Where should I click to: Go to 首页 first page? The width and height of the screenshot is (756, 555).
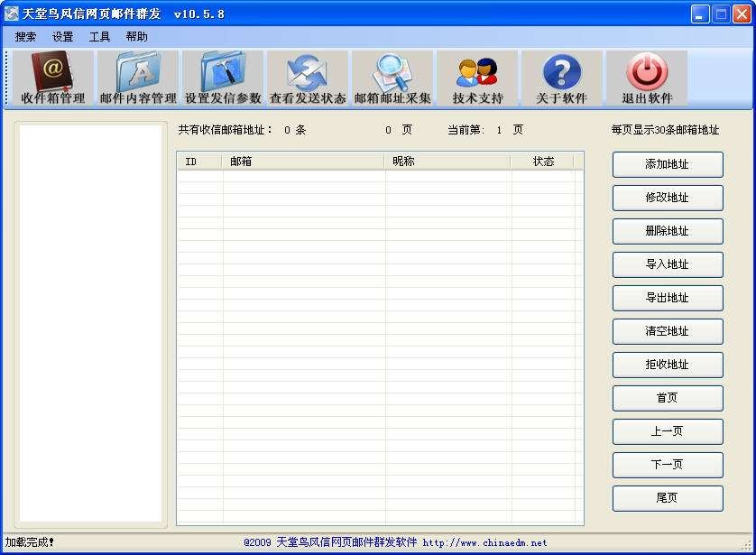tap(668, 398)
